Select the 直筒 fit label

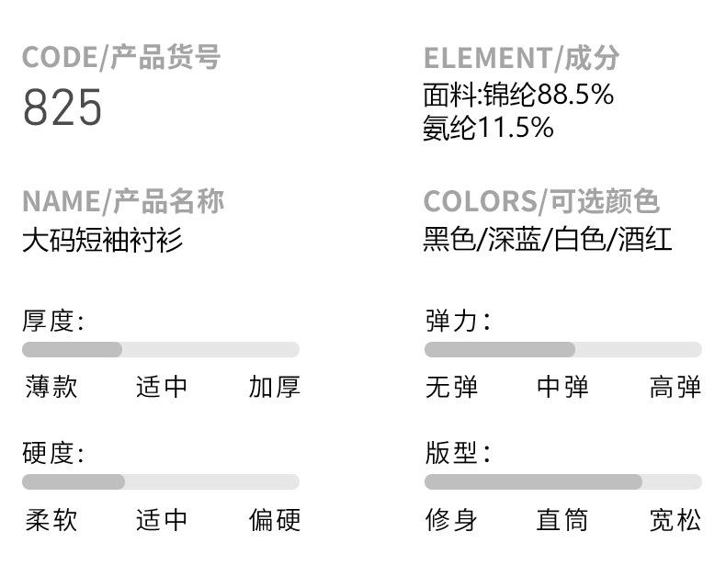562,520
